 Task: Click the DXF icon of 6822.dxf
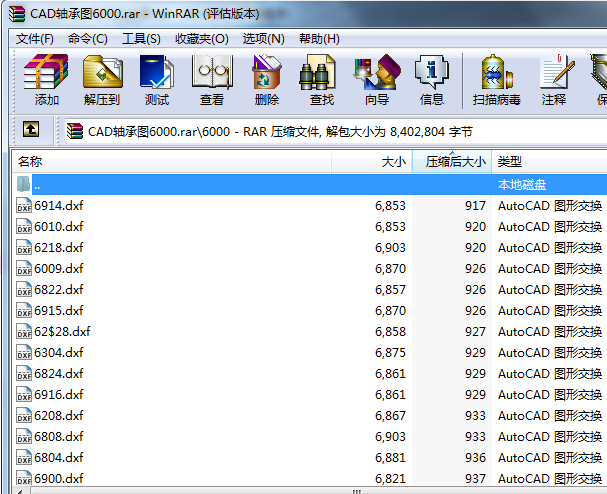click(24, 289)
